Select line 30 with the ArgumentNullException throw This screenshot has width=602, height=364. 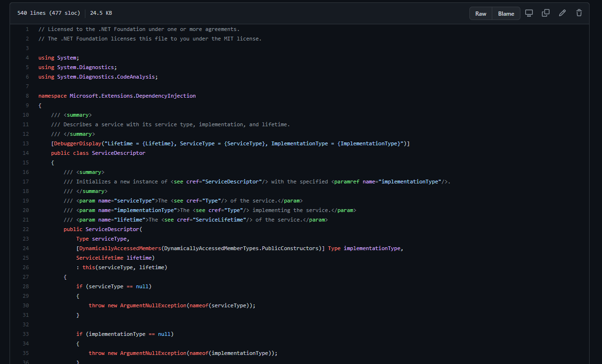26,305
